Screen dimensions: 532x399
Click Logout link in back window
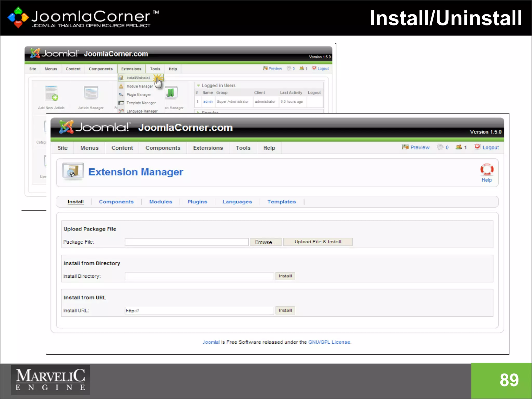click(x=323, y=69)
